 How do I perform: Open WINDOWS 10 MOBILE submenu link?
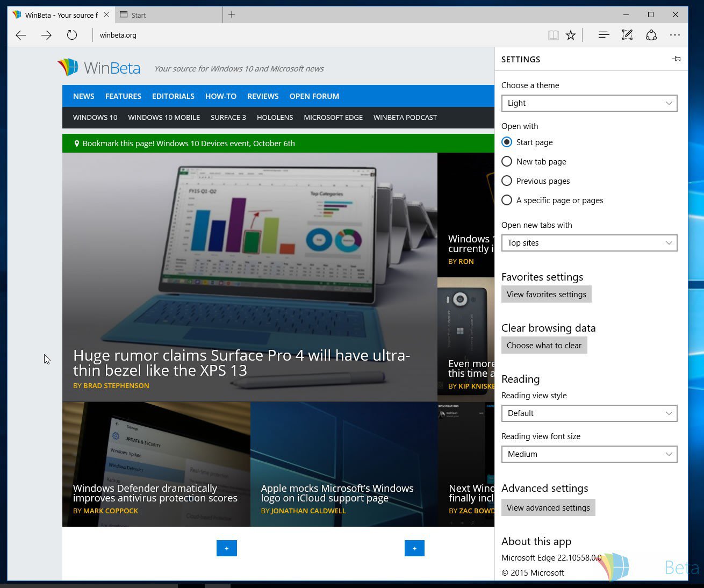click(164, 117)
